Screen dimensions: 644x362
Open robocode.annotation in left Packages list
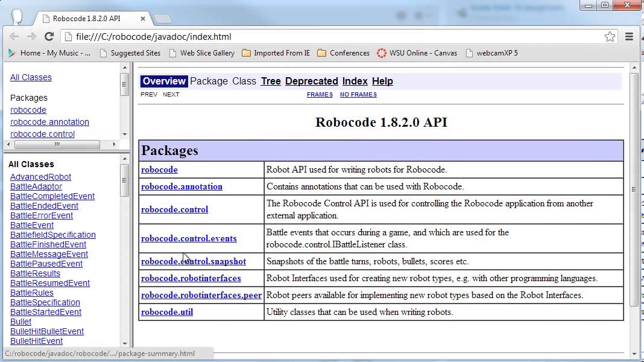[x=49, y=122]
